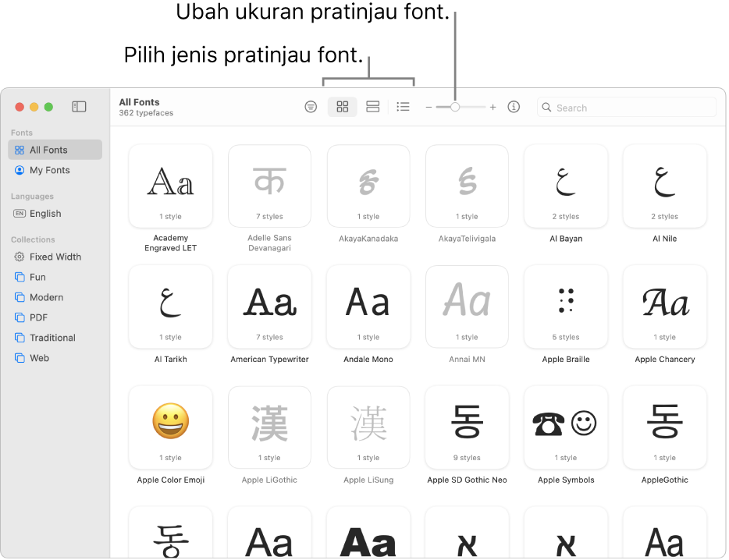Select the AkayaTelivigala font preview
The width and height of the screenshot is (729, 560).
coord(467,186)
